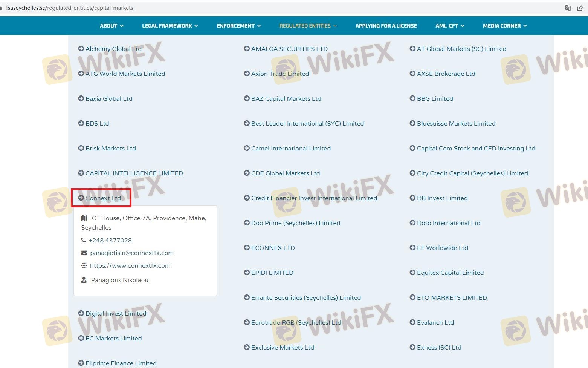Click arrow icon beside Capital Com Stock and CFD
The width and height of the screenshot is (588, 368).
click(x=412, y=148)
